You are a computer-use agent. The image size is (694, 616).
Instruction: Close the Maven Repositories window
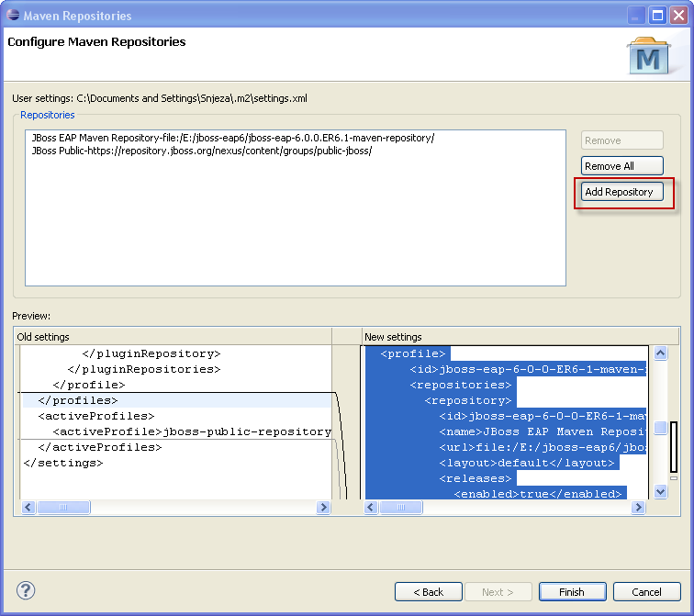pyautogui.click(x=678, y=16)
